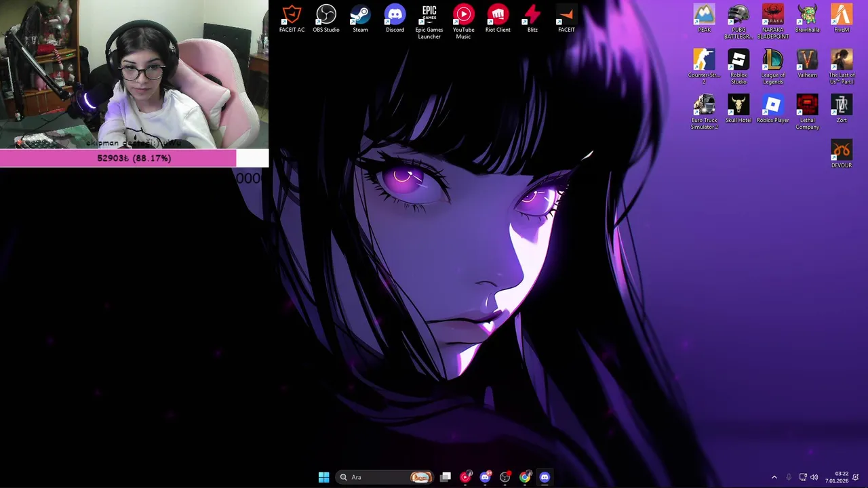Image resolution: width=868 pixels, height=488 pixels.
Task: Click the orange FACEIT desktop shortcut
Action: 566,19
